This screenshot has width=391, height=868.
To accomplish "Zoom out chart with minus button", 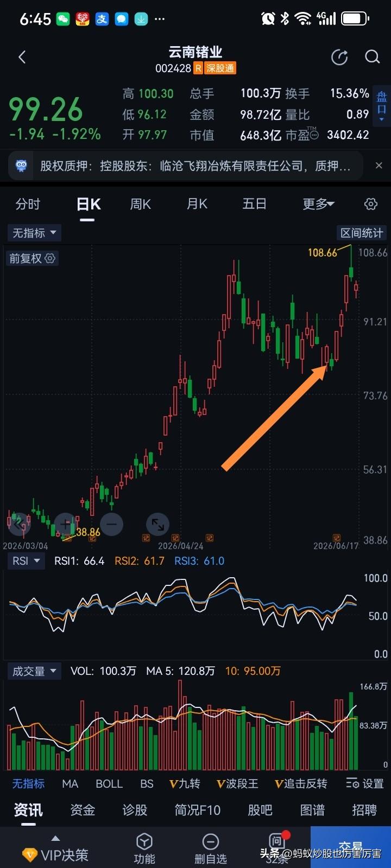I will (111, 524).
